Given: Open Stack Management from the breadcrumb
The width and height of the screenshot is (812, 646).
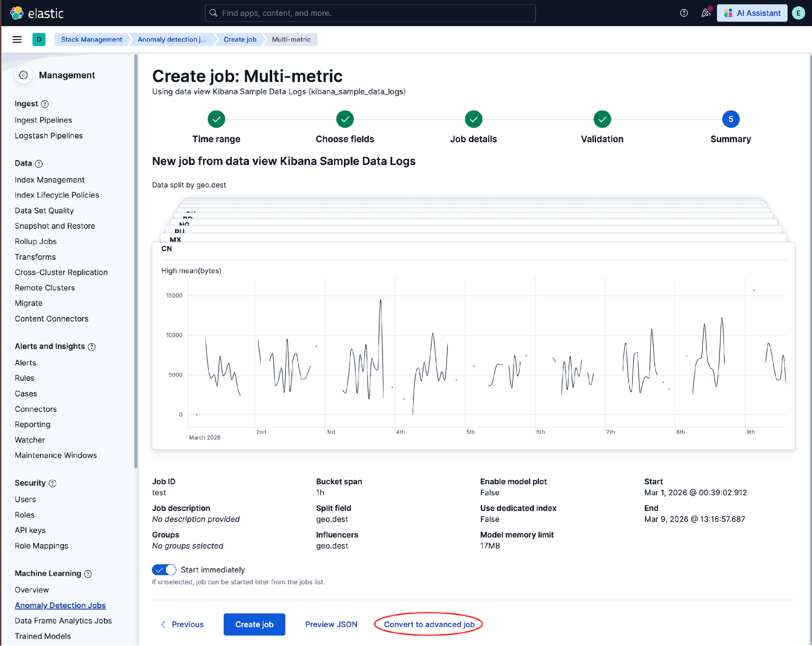Looking at the screenshot, I should pos(91,39).
